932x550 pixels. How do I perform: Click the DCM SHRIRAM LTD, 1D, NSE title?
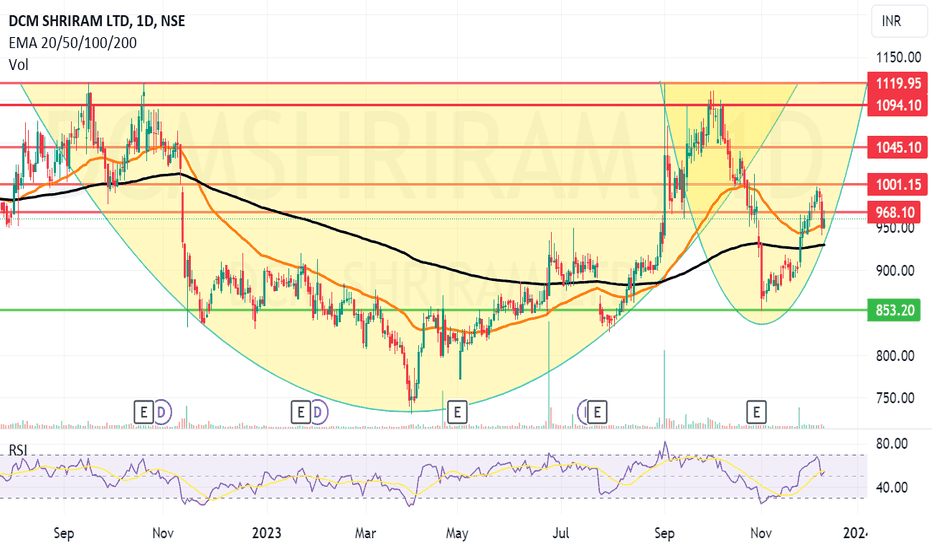(97, 21)
